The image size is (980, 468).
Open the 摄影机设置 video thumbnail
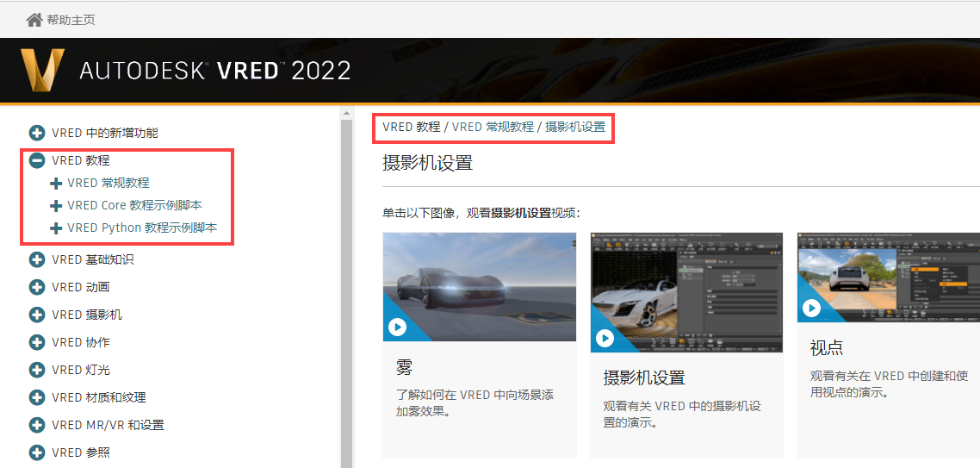(686, 292)
